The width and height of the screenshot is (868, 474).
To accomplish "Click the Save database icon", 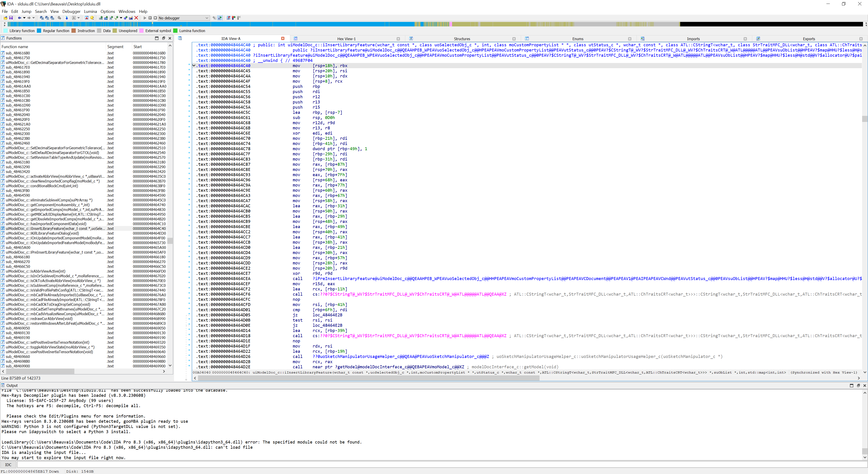I will pyautogui.click(x=11, y=18).
